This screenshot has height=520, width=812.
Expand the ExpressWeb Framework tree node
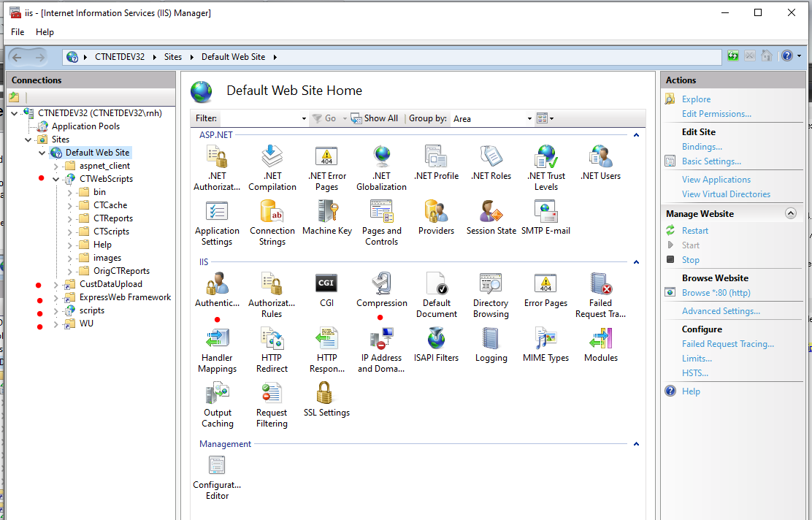(x=56, y=298)
